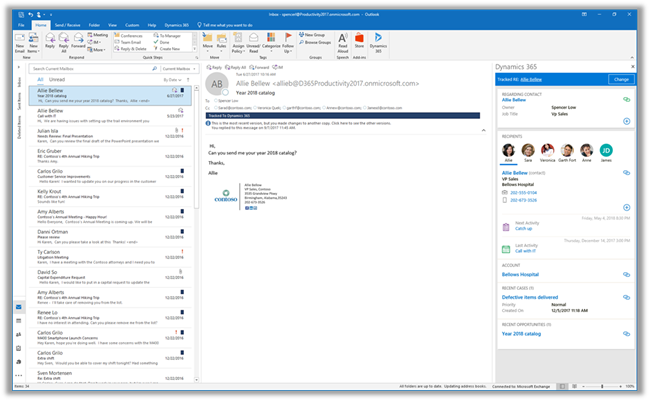Toggle follow-up flag on Julian Isla message
The height and width of the screenshot is (401, 650).
pos(181,129)
